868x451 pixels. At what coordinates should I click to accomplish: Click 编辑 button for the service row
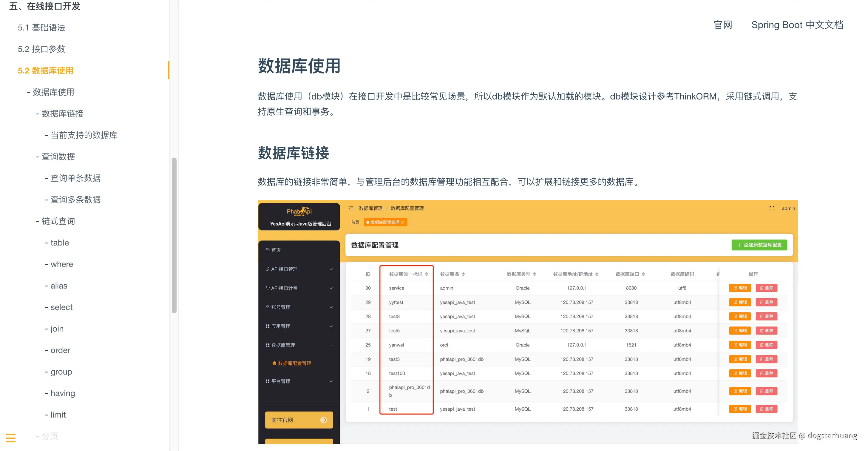coord(740,288)
